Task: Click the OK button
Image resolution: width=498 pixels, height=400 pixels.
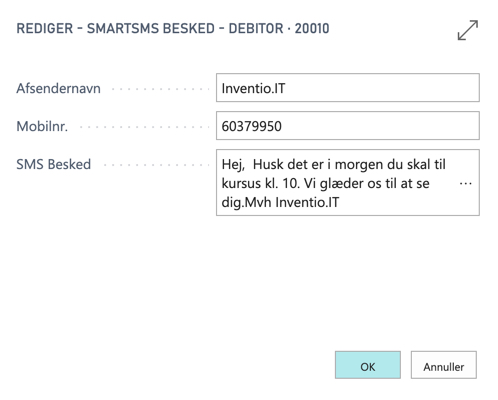Action: 368,365
